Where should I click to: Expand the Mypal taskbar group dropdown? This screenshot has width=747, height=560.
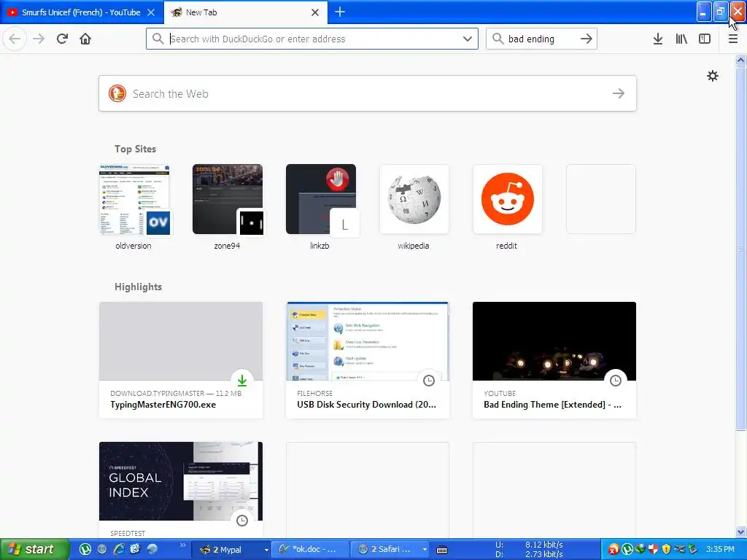[x=266, y=550]
